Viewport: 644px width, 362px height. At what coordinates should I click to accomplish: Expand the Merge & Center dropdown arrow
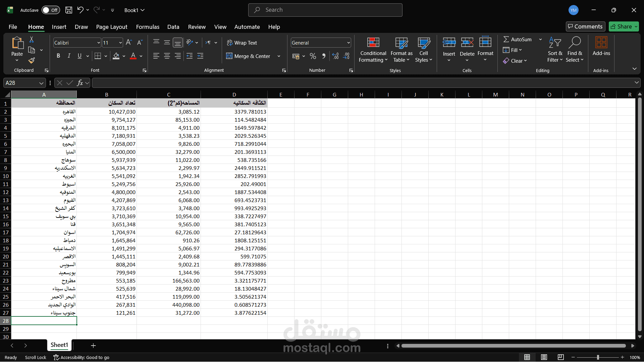pyautogui.click(x=279, y=56)
